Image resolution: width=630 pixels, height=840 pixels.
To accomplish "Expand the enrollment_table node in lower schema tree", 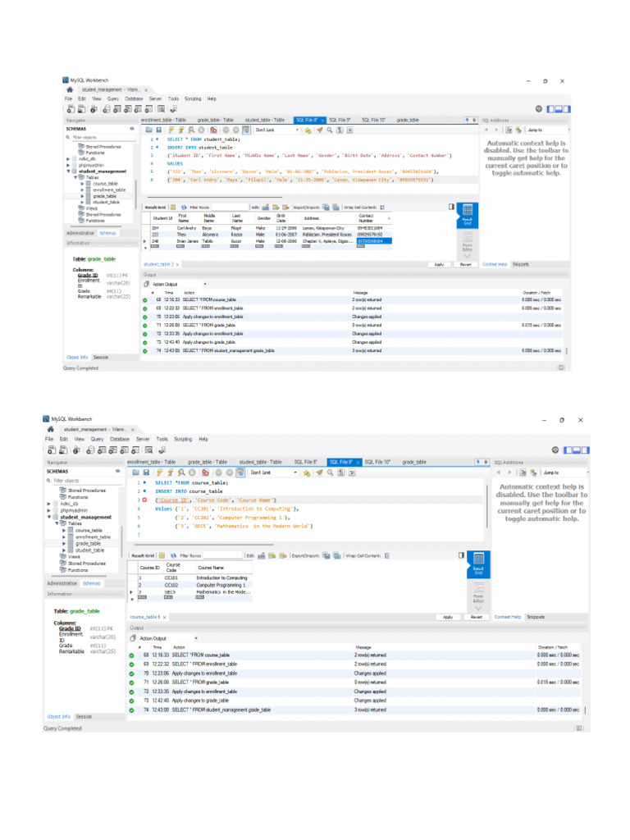I will (x=64, y=536).
